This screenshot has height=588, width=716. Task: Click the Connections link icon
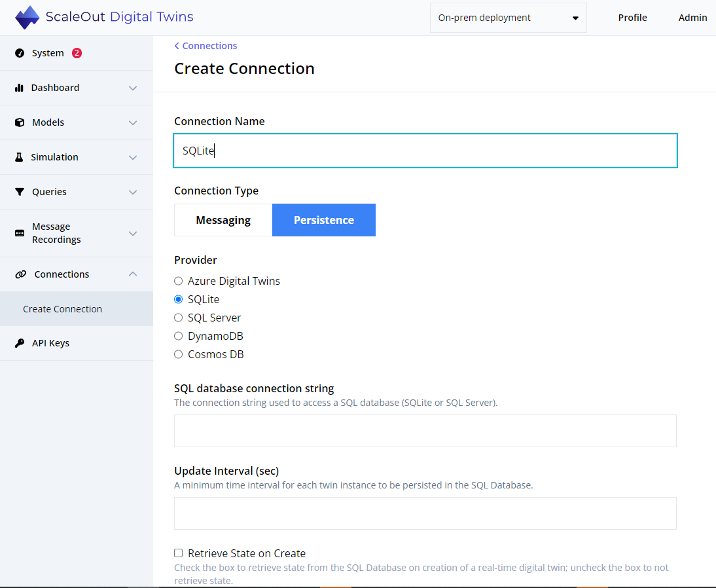pyautogui.click(x=20, y=274)
